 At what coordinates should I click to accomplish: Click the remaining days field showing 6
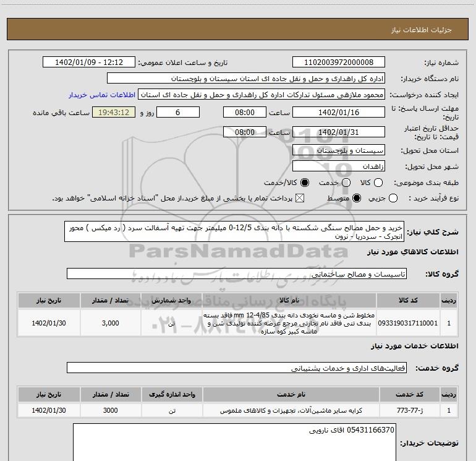coord(178,112)
